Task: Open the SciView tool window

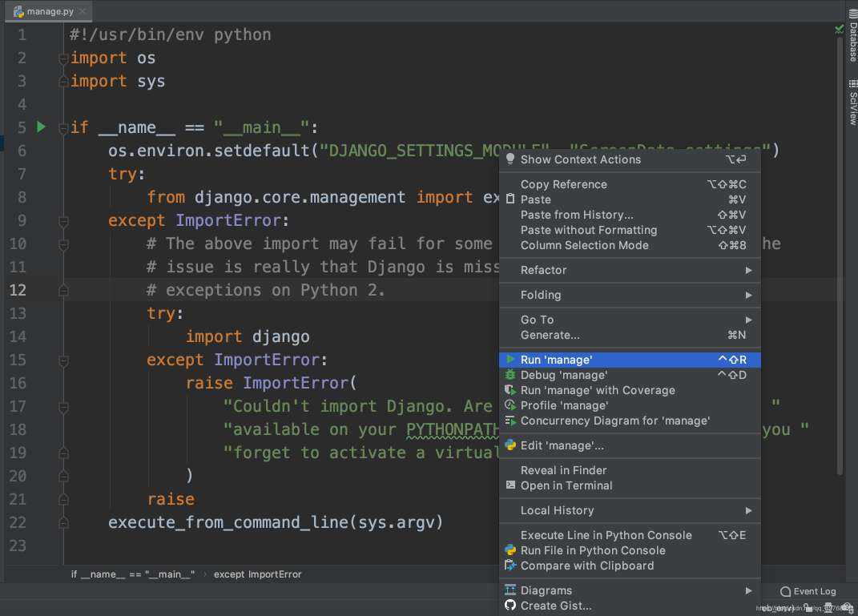Action: tap(852, 103)
